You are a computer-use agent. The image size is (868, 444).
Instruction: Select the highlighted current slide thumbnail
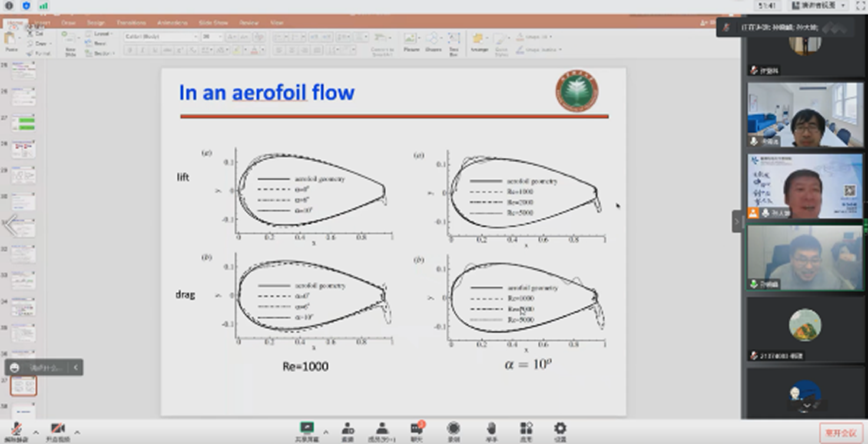pyautogui.click(x=23, y=386)
